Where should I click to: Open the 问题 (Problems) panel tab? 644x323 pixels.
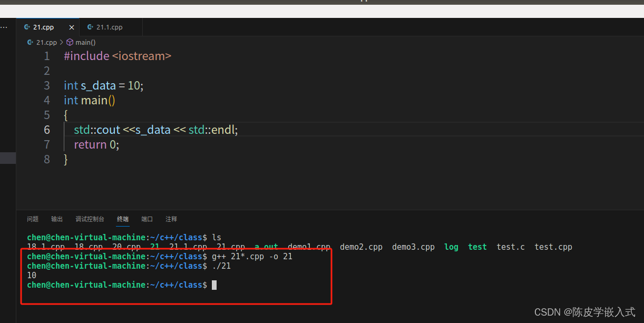point(32,219)
